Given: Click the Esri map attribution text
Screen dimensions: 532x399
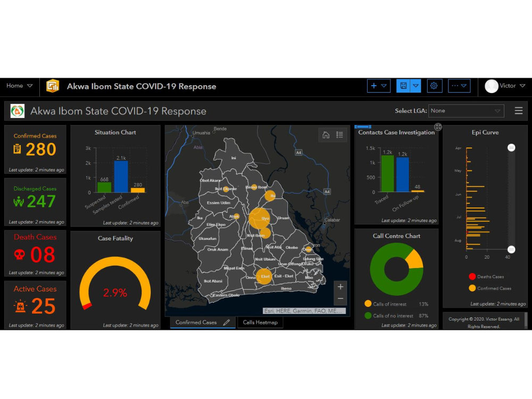Looking at the screenshot, I should (304, 311).
